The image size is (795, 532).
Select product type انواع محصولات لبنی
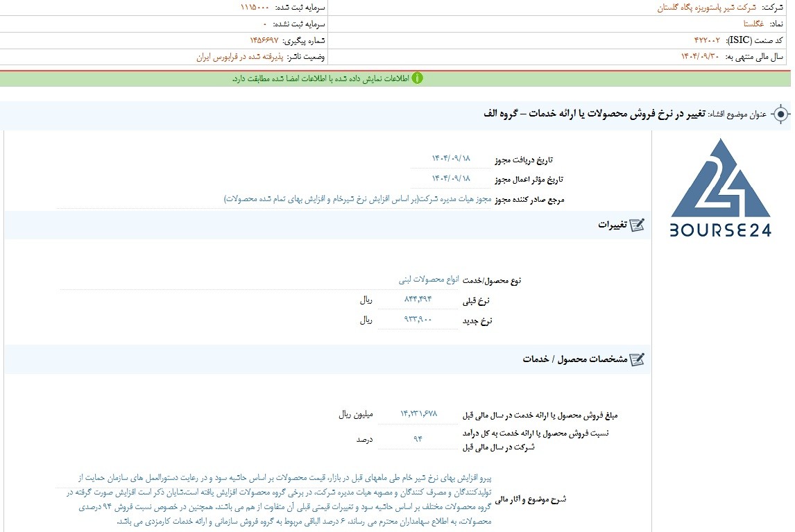tap(429, 280)
